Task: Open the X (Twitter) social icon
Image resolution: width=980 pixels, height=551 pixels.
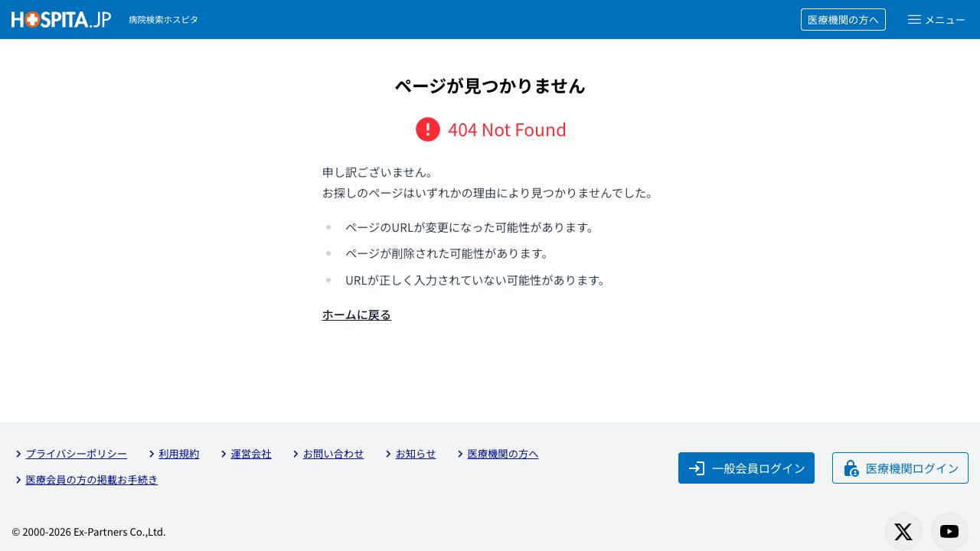Action: pyautogui.click(x=903, y=531)
